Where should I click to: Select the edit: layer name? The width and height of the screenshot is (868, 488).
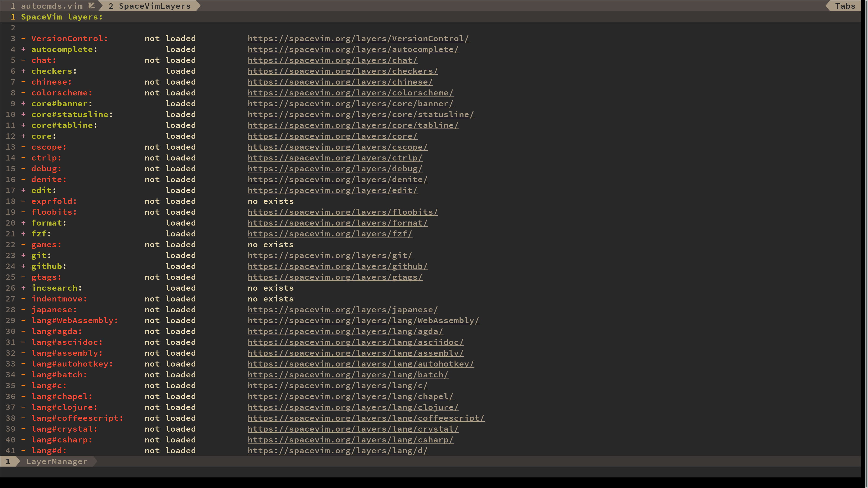point(44,190)
